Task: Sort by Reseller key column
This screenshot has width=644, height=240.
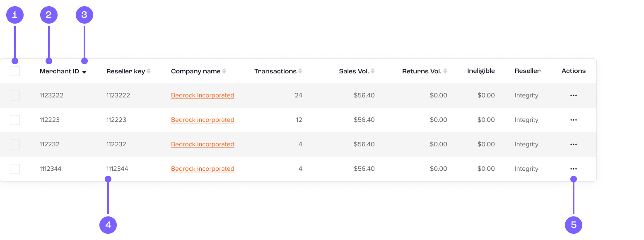Action: [149, 71]
